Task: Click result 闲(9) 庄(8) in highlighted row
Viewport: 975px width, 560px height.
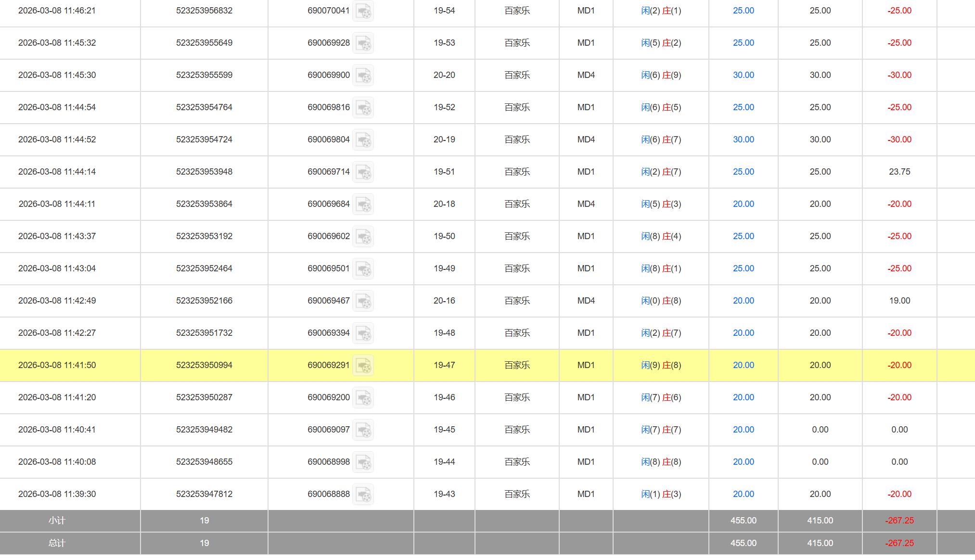Action: point(661,365)
